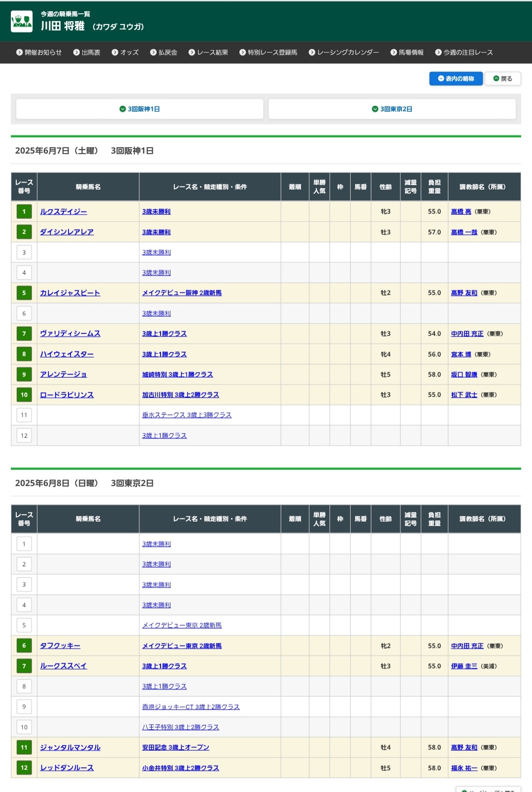This screenshot has width=532, height=792.
Task: Open trainer 中内田 充正 in Hanshin race 7
Action: click(x=467, y=333)
